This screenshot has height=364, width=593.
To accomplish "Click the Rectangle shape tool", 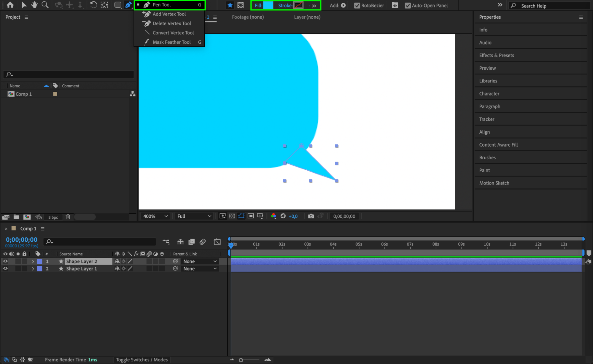I will pyautogui.click(x=118, y=5).
